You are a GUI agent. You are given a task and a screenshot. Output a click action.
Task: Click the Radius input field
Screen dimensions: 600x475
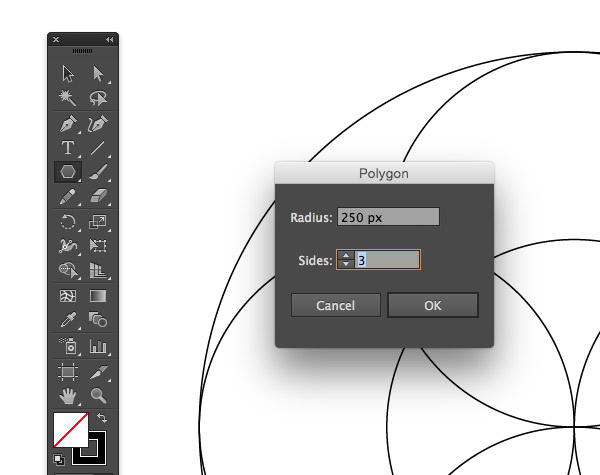(x=388, y=217)
